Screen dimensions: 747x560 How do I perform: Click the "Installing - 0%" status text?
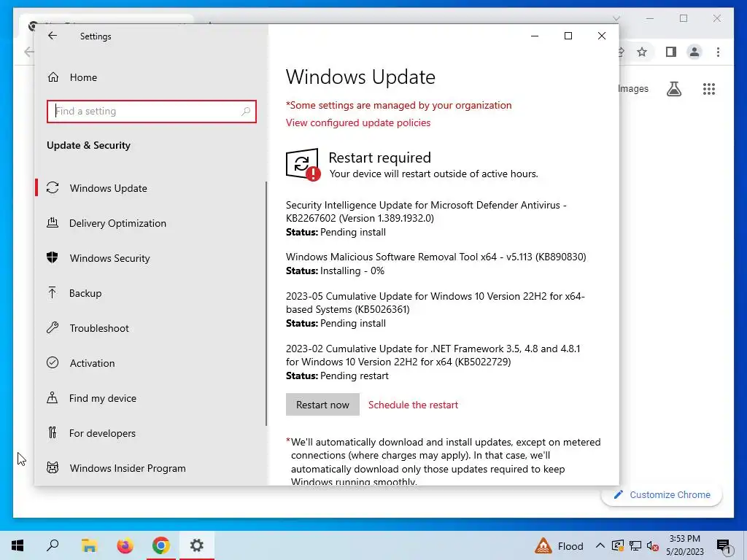352,271
